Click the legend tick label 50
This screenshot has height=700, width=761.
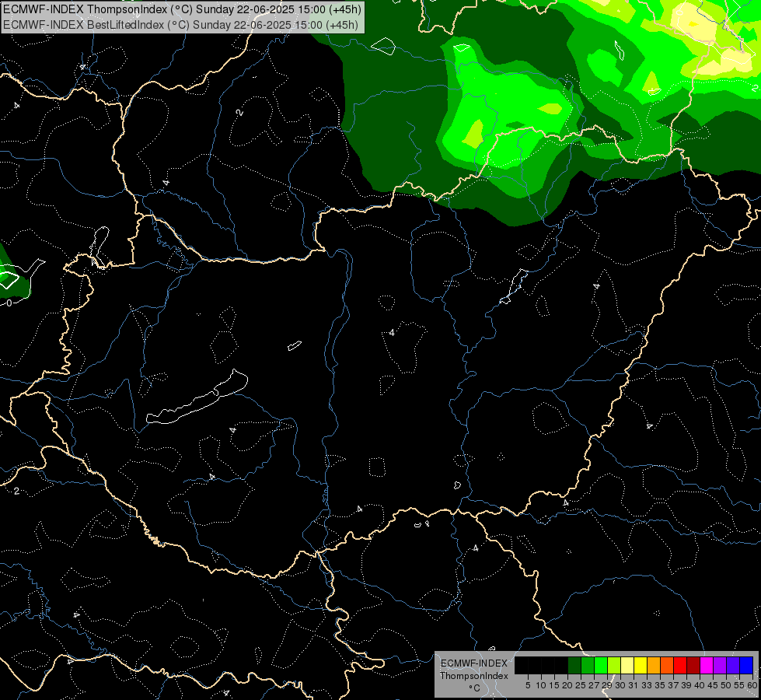pos(726,685)
